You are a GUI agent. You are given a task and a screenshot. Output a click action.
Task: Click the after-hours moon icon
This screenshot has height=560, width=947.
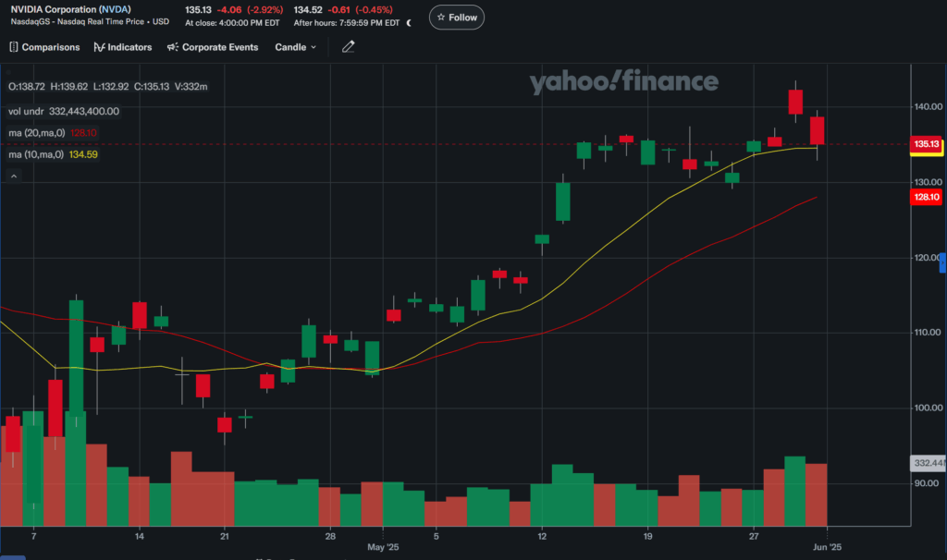tap(409, 23)
